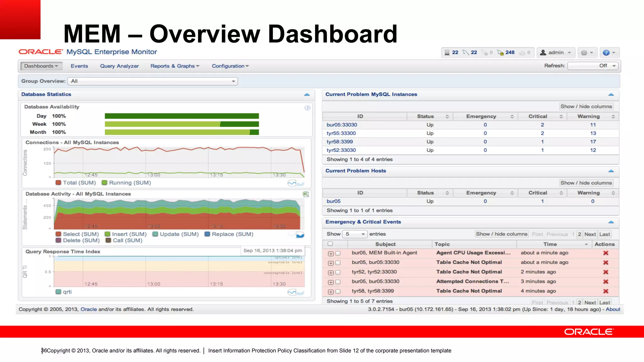Click the blue help question mark icon

pos(606,52)
